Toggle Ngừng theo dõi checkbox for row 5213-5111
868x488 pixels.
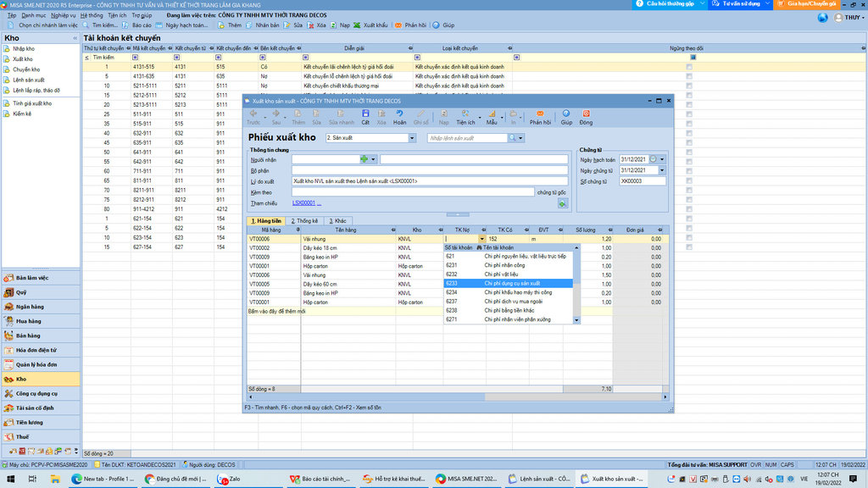689,104
